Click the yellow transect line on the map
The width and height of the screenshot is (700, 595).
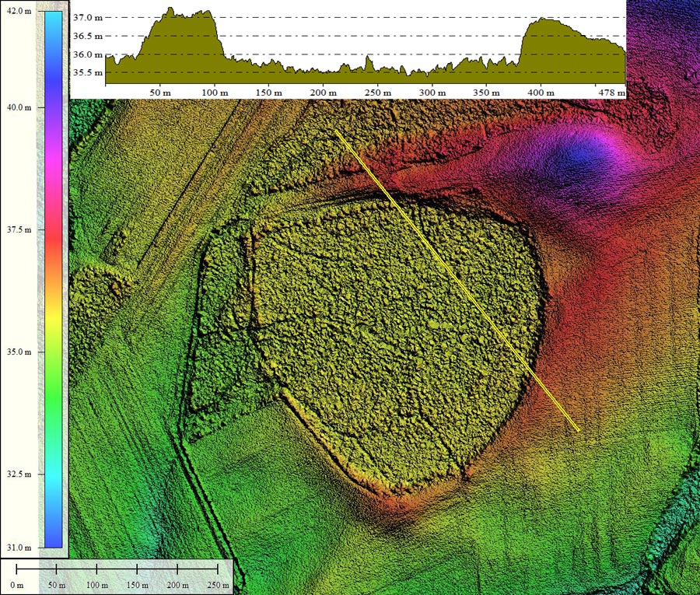(457, 281)
